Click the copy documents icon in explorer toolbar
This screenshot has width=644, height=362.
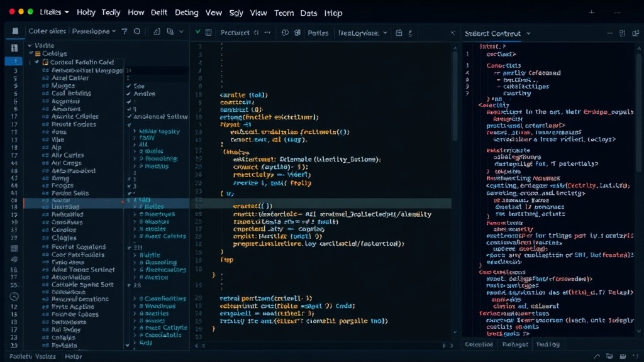click(170, 31)
